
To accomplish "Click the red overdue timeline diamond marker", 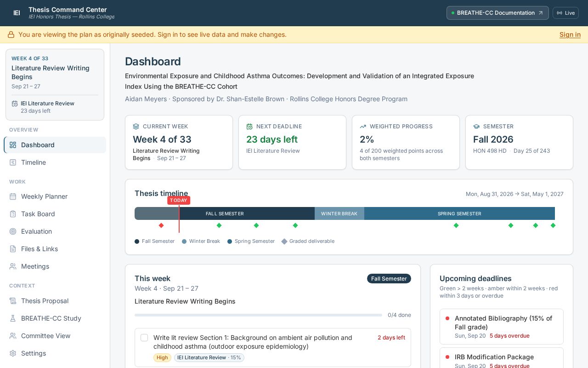I will click(x=161, y=225).
